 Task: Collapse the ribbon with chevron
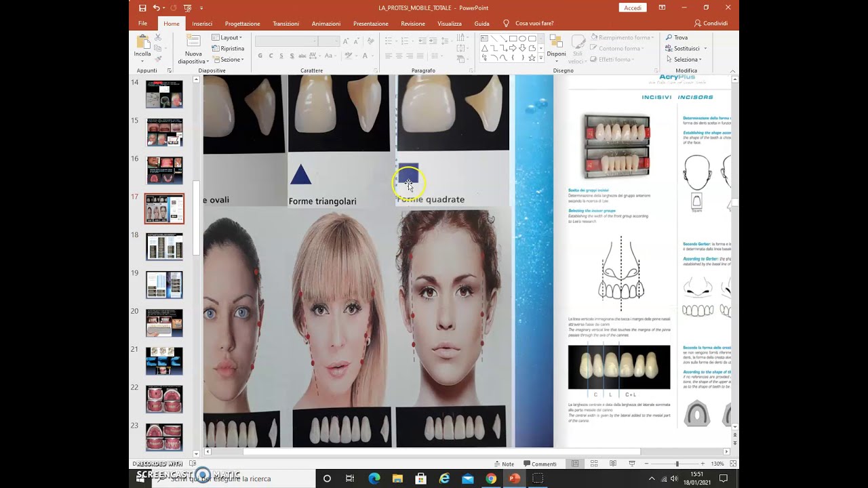733,70
